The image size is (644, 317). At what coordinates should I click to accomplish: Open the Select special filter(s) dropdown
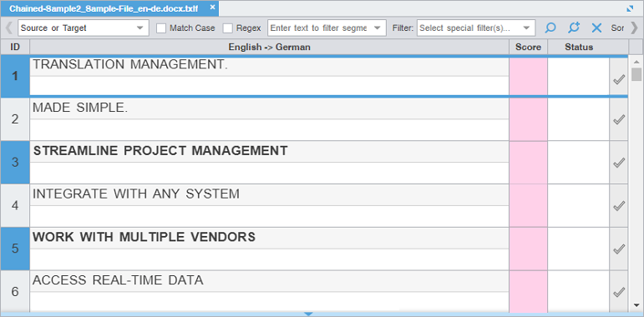pyautogui.click(x=476, y=28)
